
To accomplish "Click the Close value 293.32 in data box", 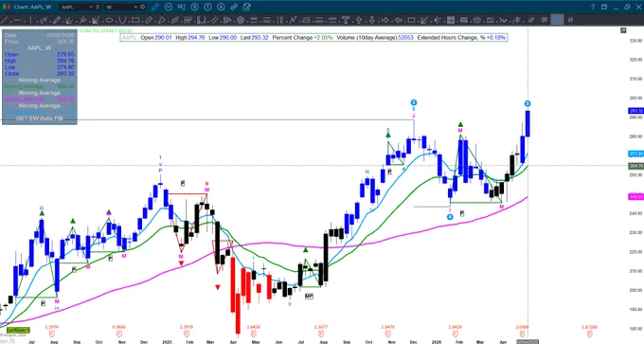I will point(65,74).
